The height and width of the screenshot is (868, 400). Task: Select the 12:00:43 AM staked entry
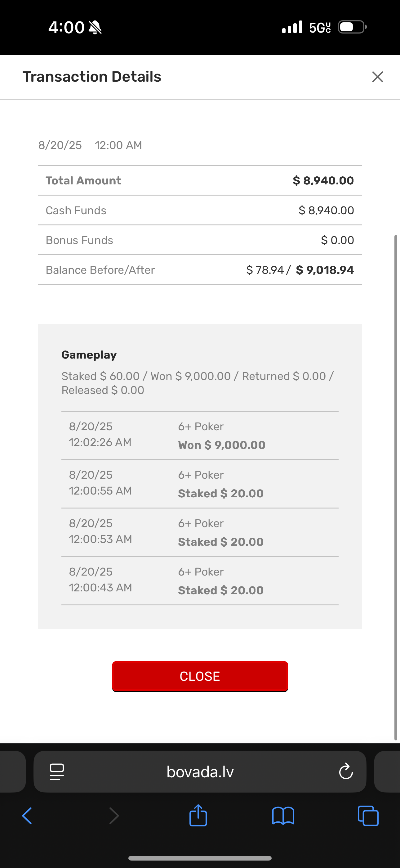(200, 581)
